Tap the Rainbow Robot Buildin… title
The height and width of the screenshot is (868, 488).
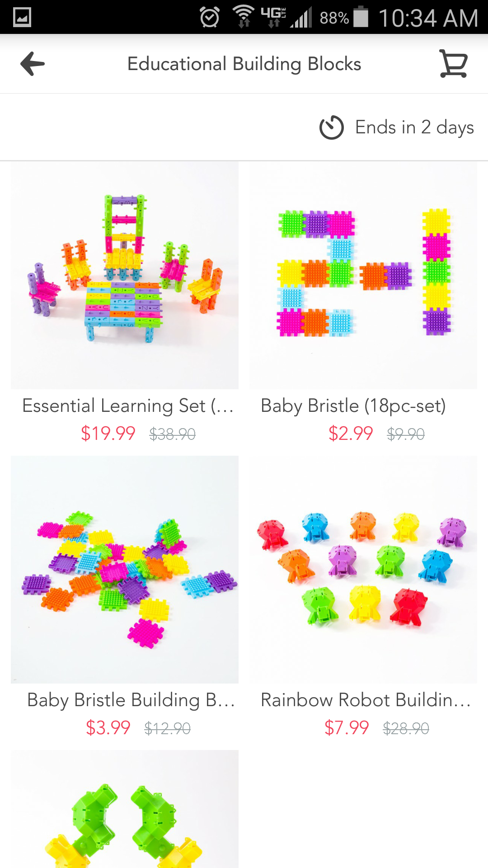[366, 700]
